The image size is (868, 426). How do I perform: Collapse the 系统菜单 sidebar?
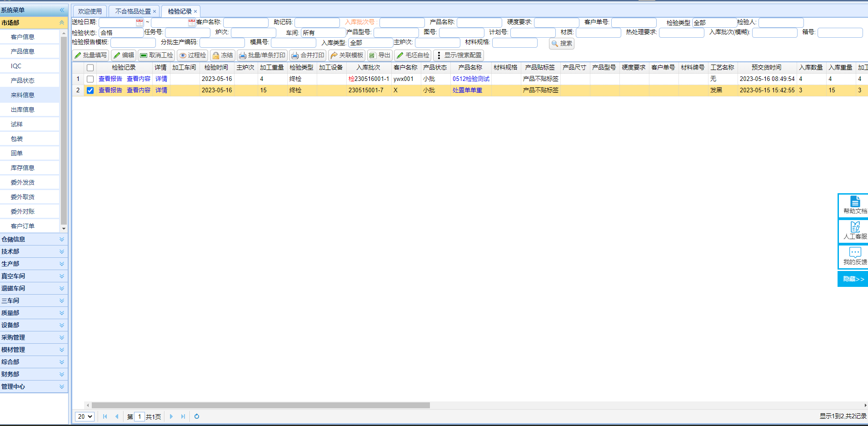pos(62,10)
